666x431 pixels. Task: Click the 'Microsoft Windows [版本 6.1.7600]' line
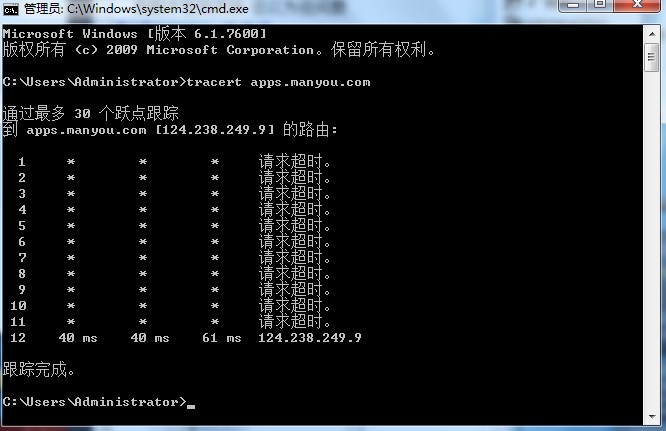click(x=135, y=34)
